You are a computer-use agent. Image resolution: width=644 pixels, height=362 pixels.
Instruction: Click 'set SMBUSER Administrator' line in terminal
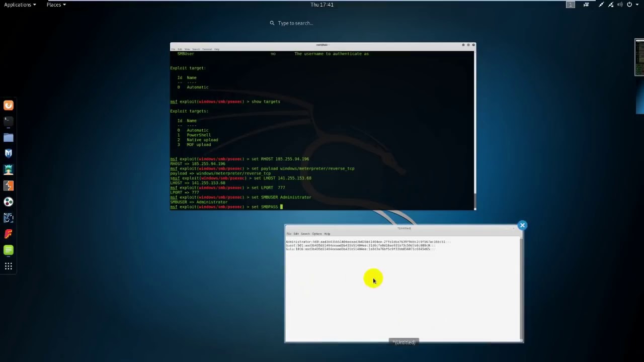240,197
